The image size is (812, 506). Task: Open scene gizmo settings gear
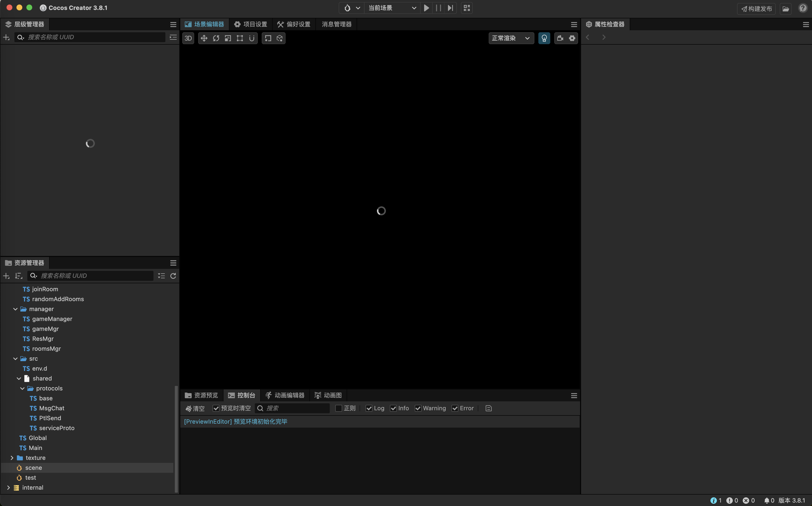coord(572,38)
